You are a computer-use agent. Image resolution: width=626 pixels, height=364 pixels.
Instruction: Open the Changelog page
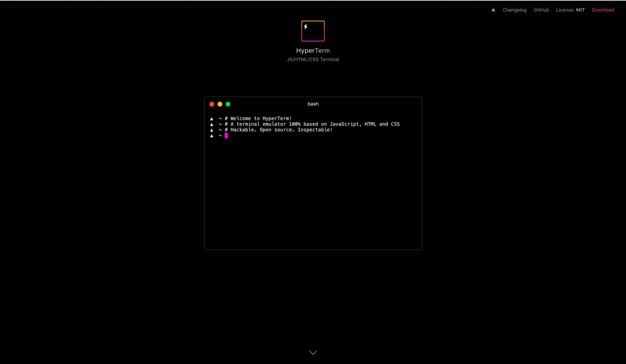point(514,10)
